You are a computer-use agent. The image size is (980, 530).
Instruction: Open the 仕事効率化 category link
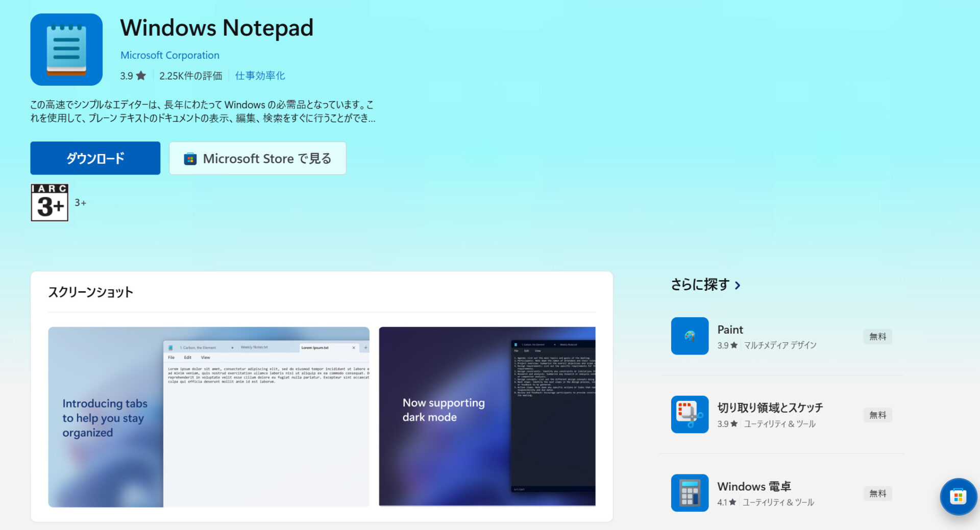point(260,76)
